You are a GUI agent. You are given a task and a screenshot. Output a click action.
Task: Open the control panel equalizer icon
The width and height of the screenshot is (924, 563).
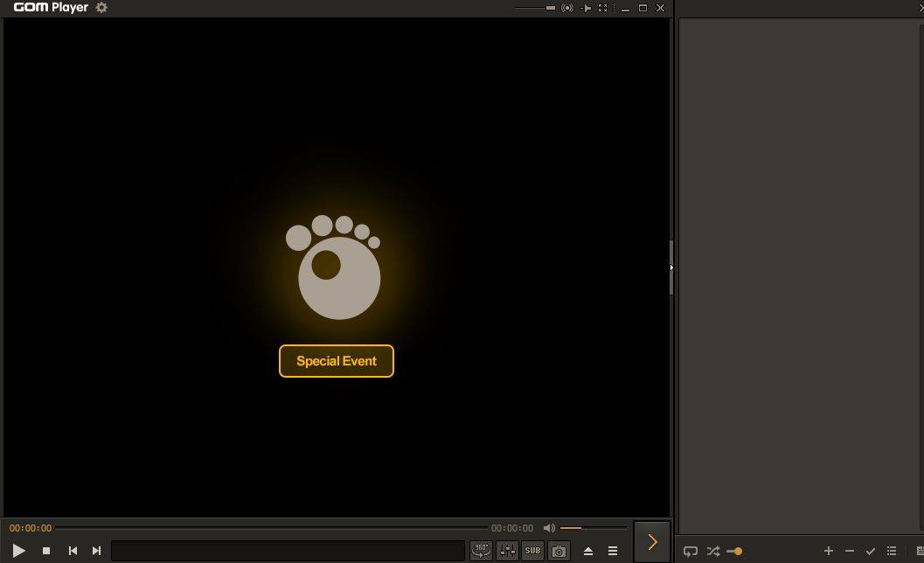(x=507, y=551)
